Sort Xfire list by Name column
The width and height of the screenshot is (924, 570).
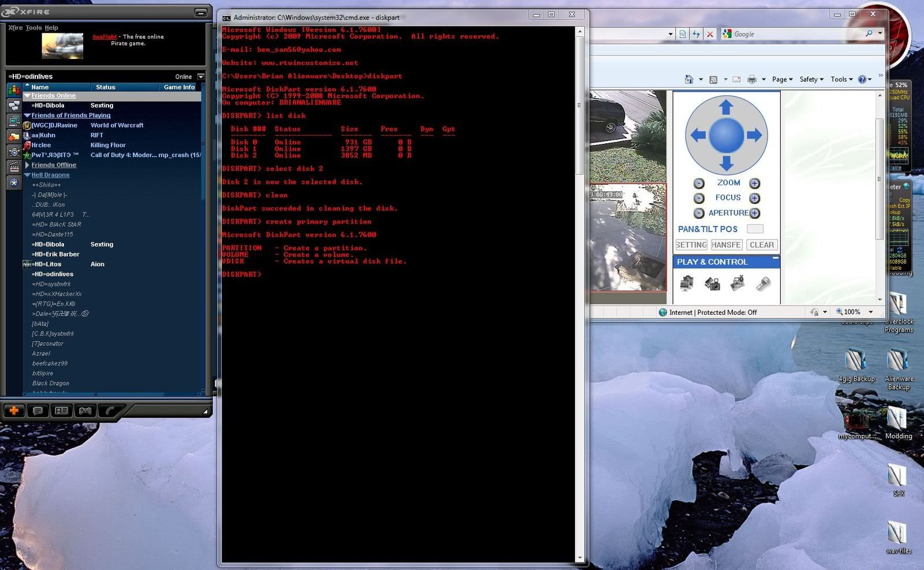(x=56, y=87)
